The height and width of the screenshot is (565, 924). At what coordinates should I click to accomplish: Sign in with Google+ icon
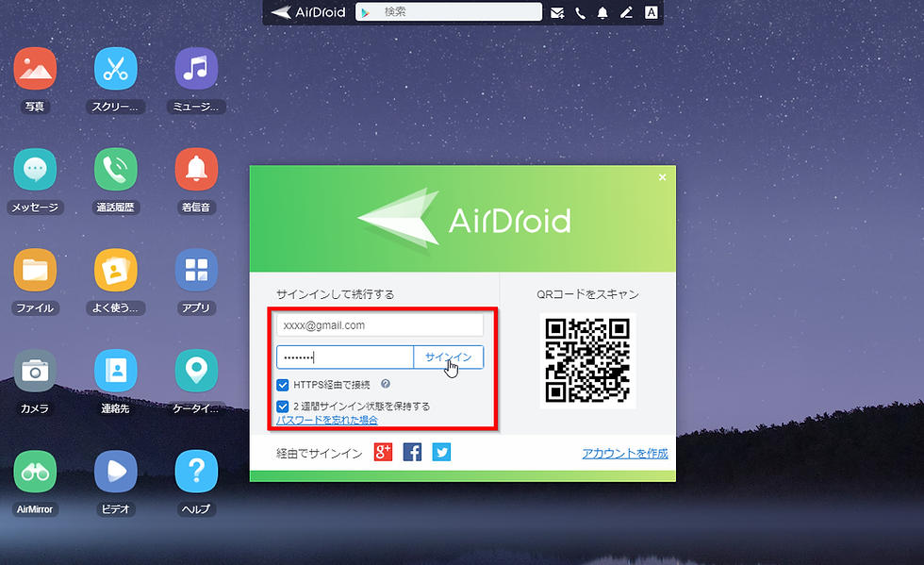[383, 453]
